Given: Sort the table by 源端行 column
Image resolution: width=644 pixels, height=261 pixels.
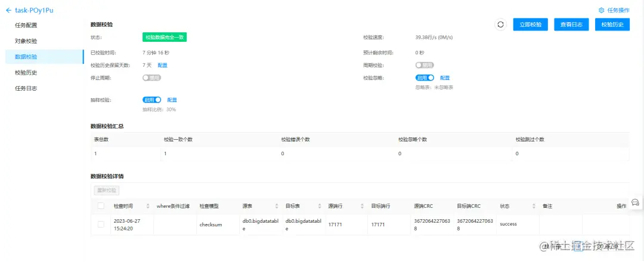Looking at the screenshot, I should 362,206.
